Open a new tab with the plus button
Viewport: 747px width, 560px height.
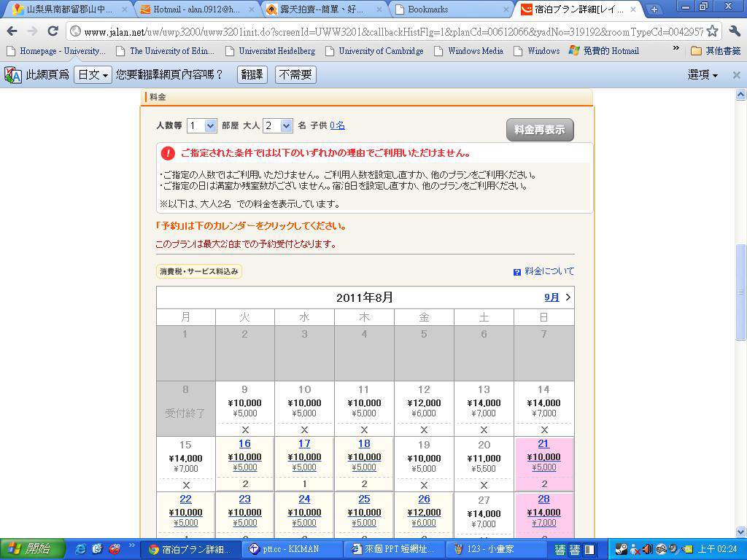point(654,9)
